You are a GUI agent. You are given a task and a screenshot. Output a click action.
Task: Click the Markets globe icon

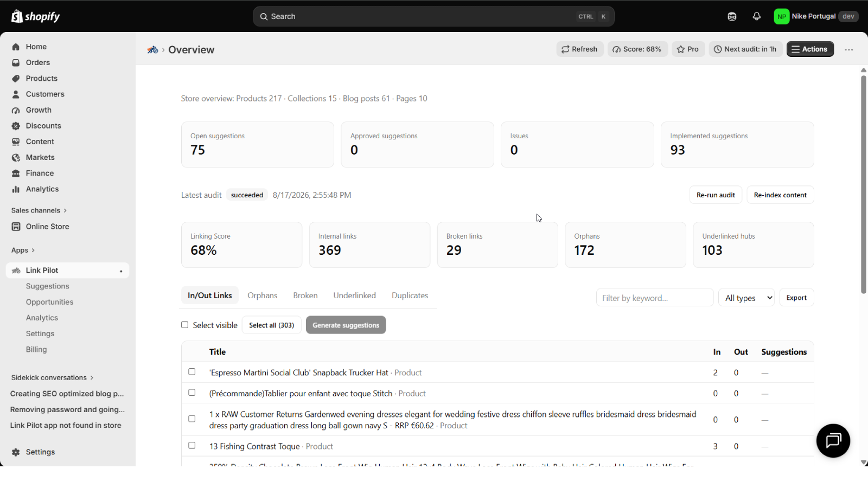tap(16, 157)
